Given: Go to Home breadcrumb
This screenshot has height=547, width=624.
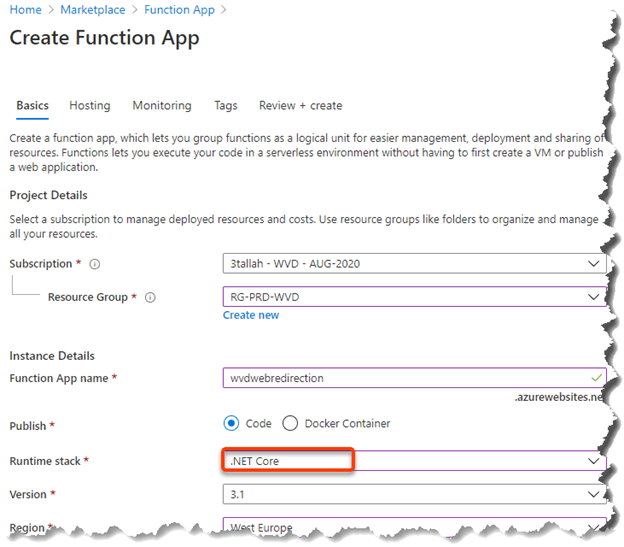Looking at the screenshot, I should [25, 10].
